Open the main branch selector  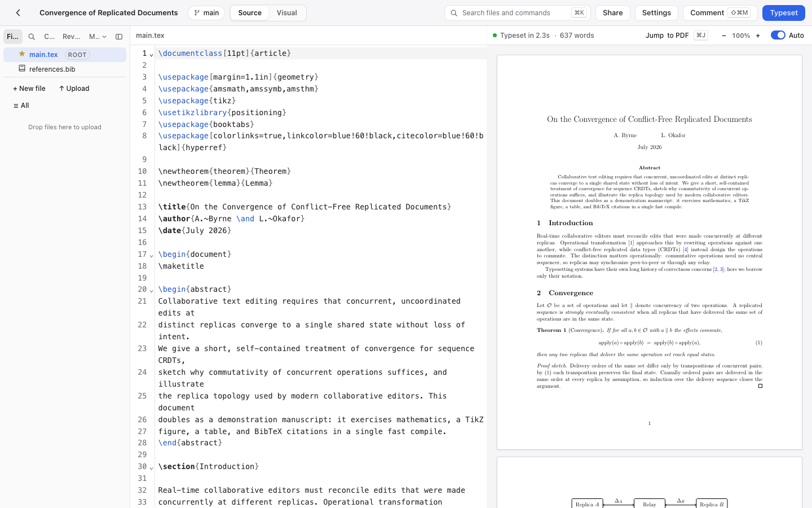[x=206, y=12]
